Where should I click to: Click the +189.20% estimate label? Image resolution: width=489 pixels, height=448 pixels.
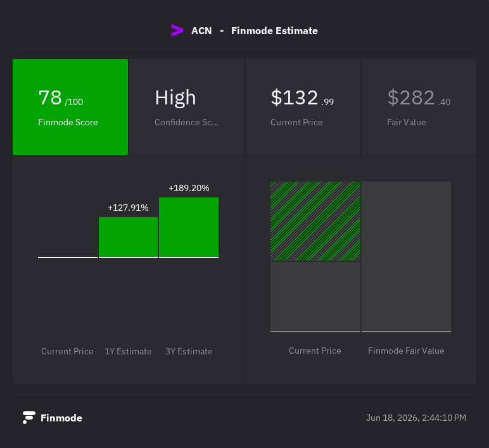(x=189, y=188)
